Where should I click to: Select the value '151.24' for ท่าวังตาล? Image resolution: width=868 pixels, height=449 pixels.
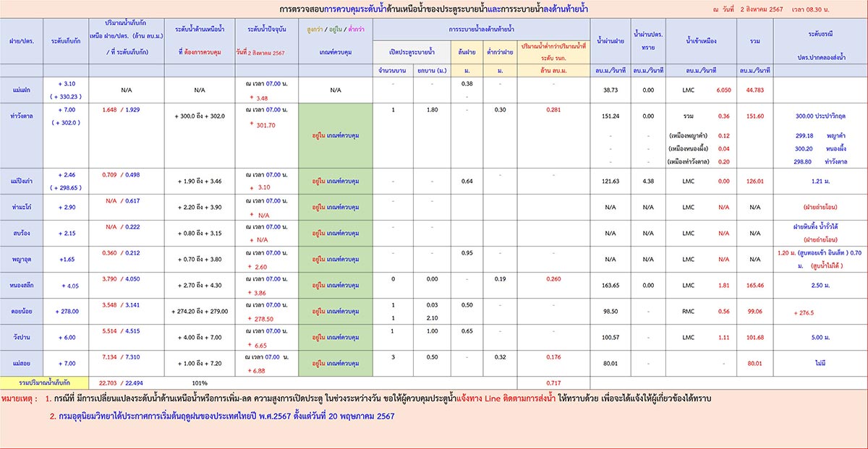[x=610, y=116]
